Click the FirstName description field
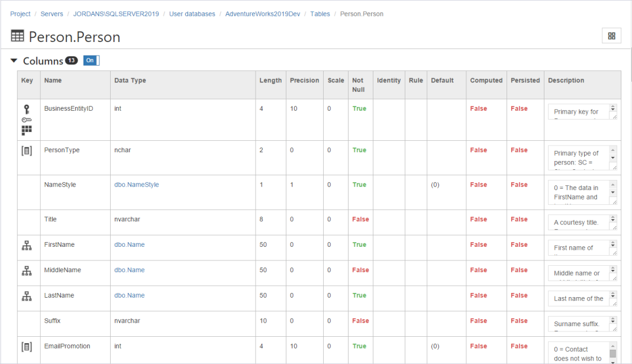 click(x=577, y=247)
